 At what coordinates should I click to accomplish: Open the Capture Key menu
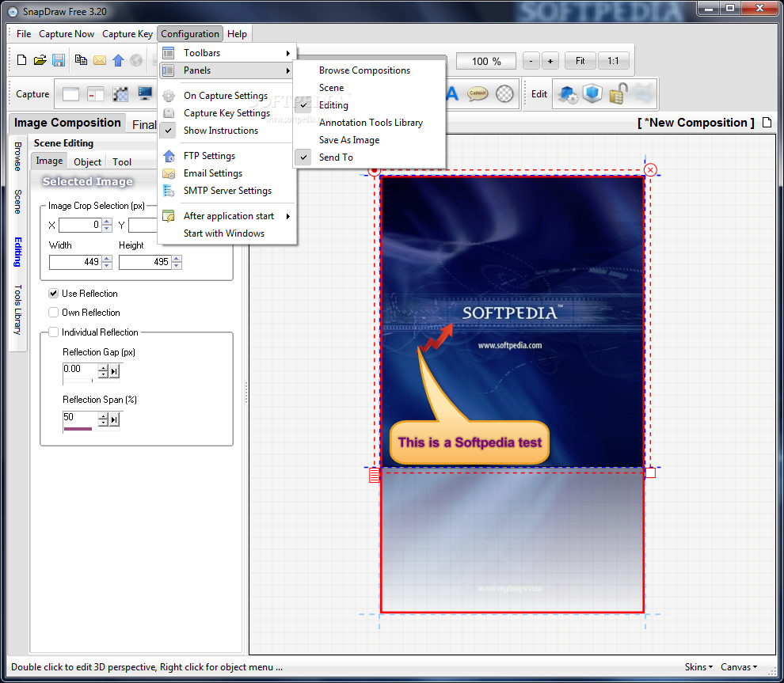pos(127,34)
